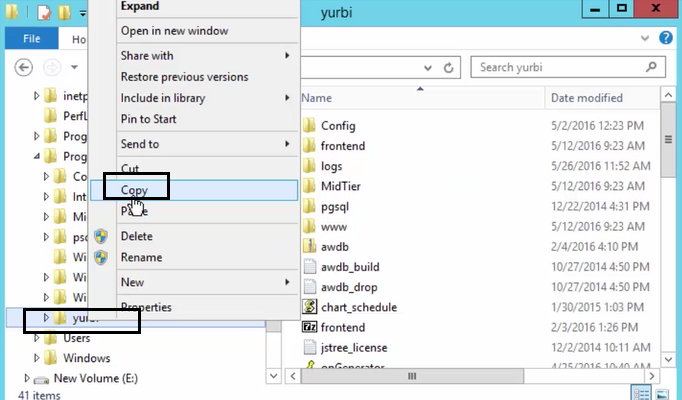Viewport: 682px width, 400px height.
Task: Switch to large icons view in status bar
Action: [x=662, y=393]
